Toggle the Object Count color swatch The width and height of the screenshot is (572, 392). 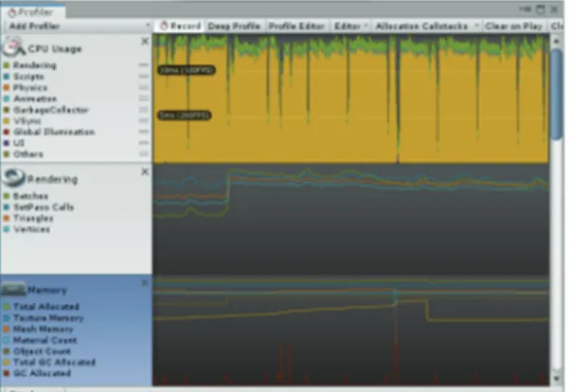click(7, 351)
